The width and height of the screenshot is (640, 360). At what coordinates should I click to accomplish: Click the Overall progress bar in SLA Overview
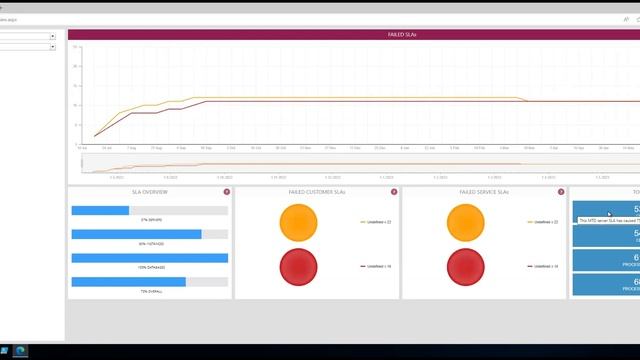(x=150, y=282)
